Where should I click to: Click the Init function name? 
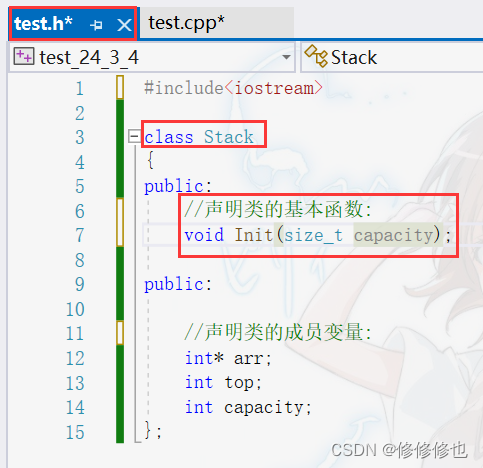(x=254, y=235)
